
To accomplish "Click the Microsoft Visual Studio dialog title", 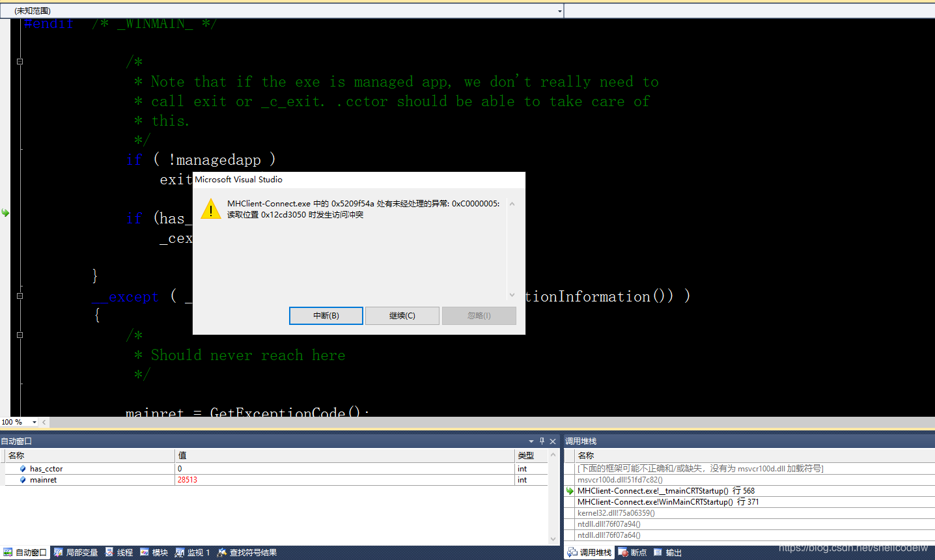I will pos(238,180).
